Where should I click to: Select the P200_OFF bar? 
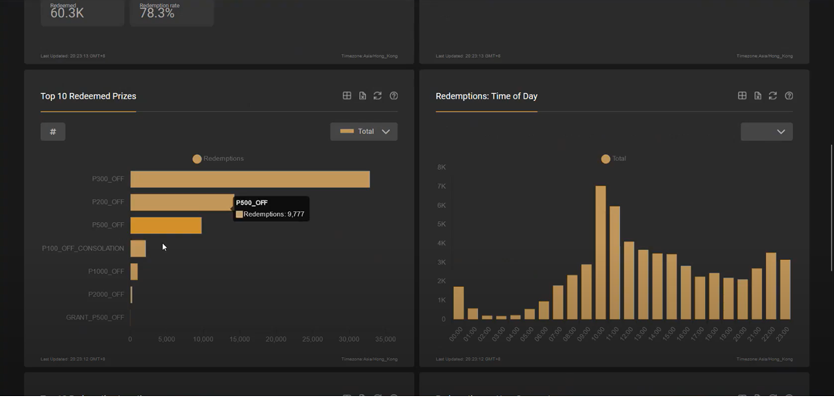click(x=182, y=202)
